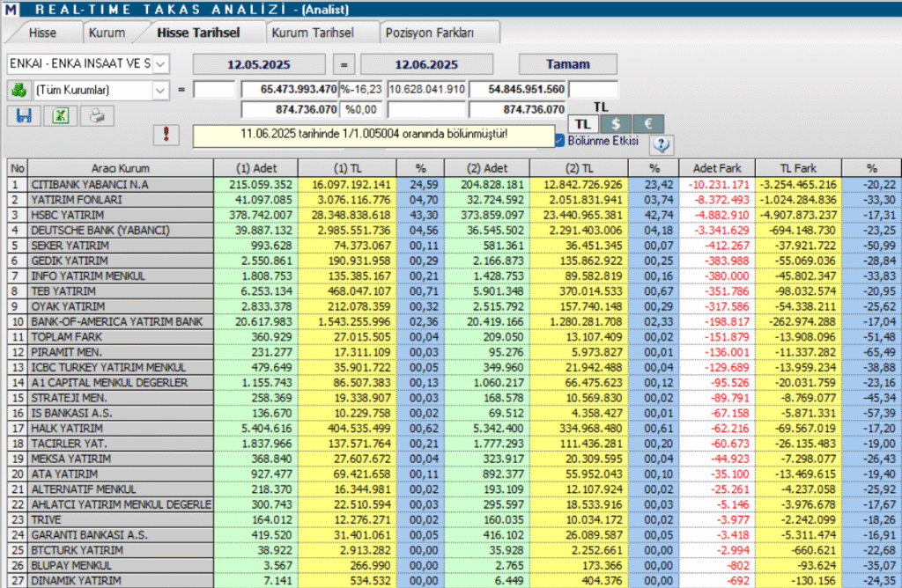The height and width of the screenshot is (588, 902).
Task: Click the printer icon
Action: point(97,116)
